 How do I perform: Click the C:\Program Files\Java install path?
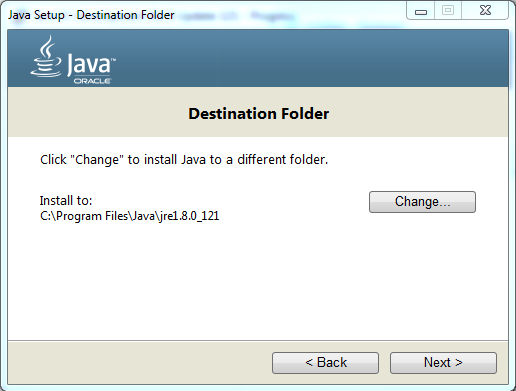[x=130, y=216]
